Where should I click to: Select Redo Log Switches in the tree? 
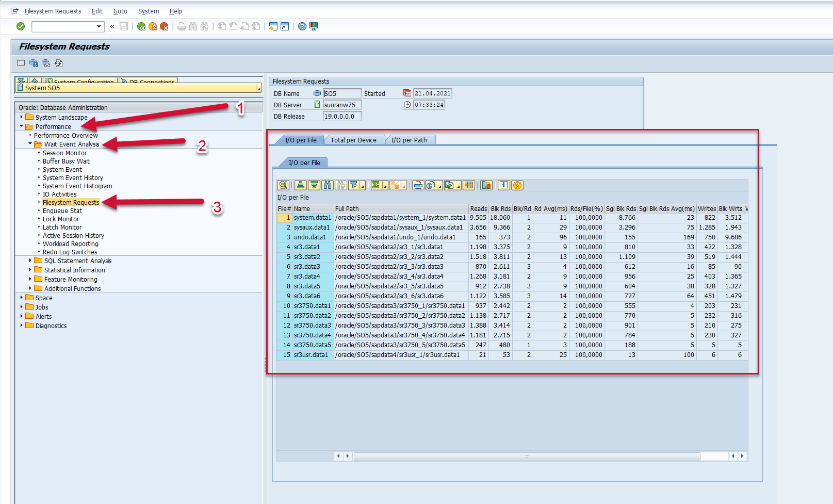coord(70,252)
